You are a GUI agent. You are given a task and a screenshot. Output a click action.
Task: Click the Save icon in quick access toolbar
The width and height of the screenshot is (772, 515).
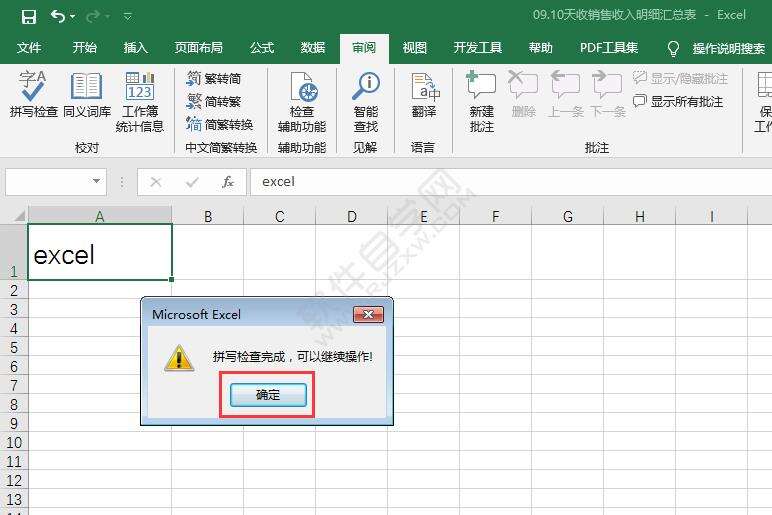coord(29,17)
